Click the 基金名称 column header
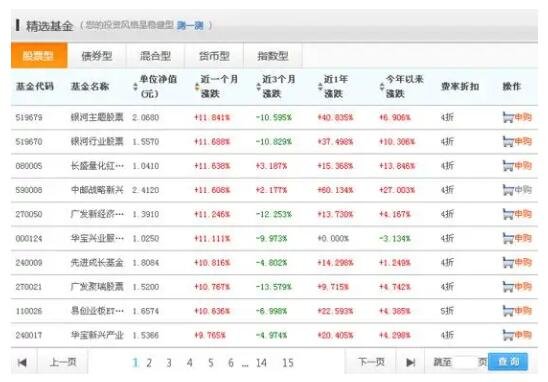 (90, 86)
